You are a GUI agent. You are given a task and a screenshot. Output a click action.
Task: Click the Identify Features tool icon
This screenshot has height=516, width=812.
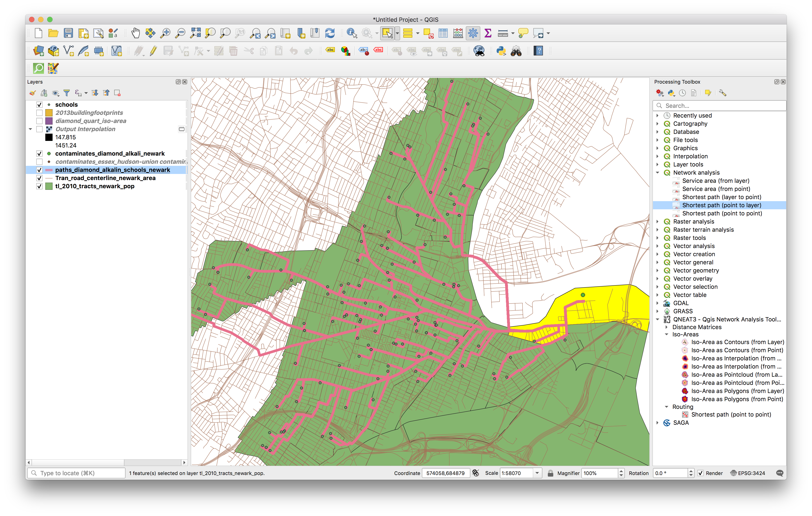click(351, 33)
